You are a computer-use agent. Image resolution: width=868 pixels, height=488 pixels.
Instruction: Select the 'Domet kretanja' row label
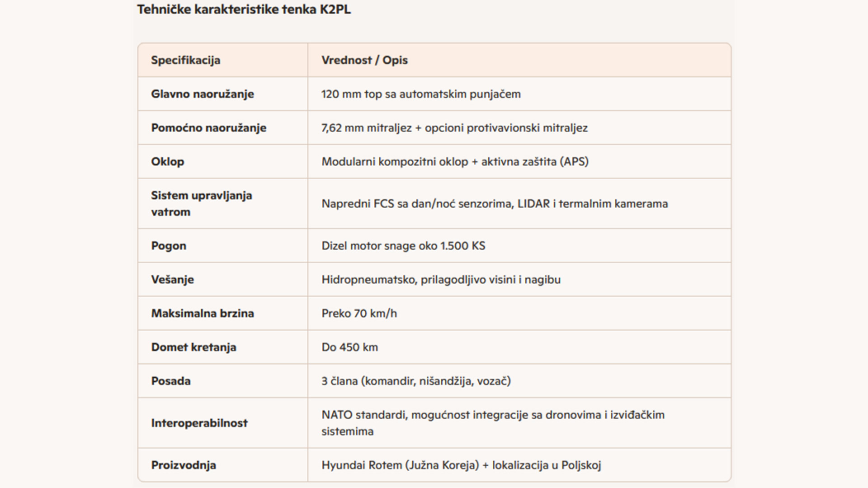click(194, 347)
